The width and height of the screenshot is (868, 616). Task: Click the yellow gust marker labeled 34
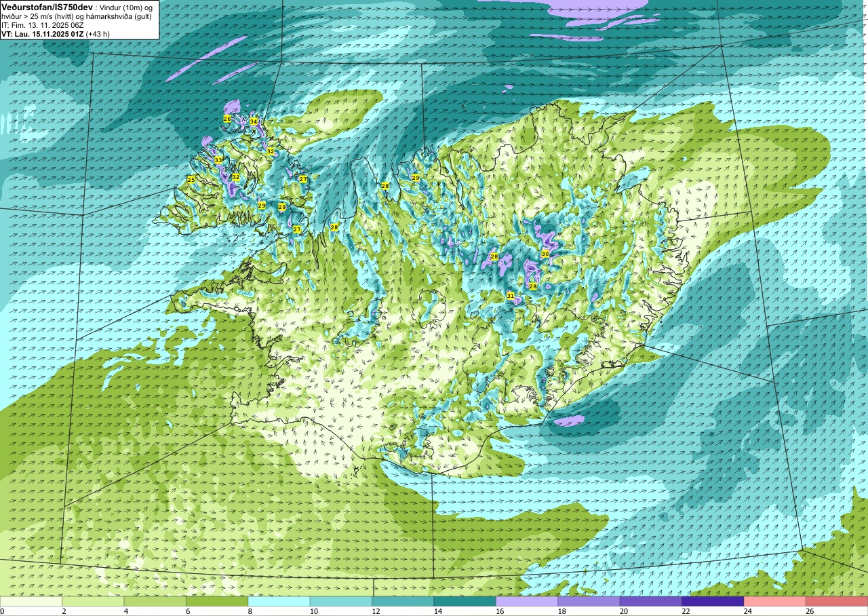click(254, 121)
